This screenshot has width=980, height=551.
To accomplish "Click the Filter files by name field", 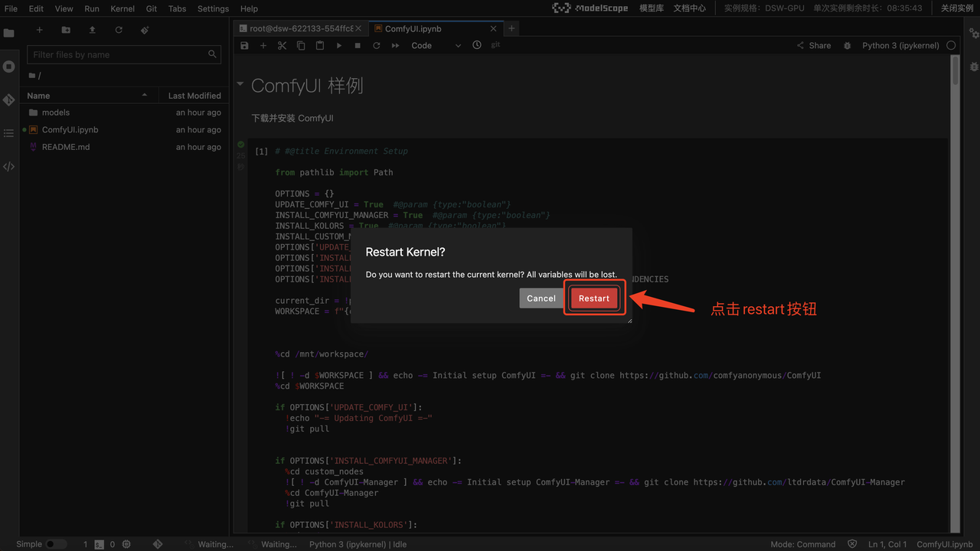I will pyautogui.click(x=124, y=54).
